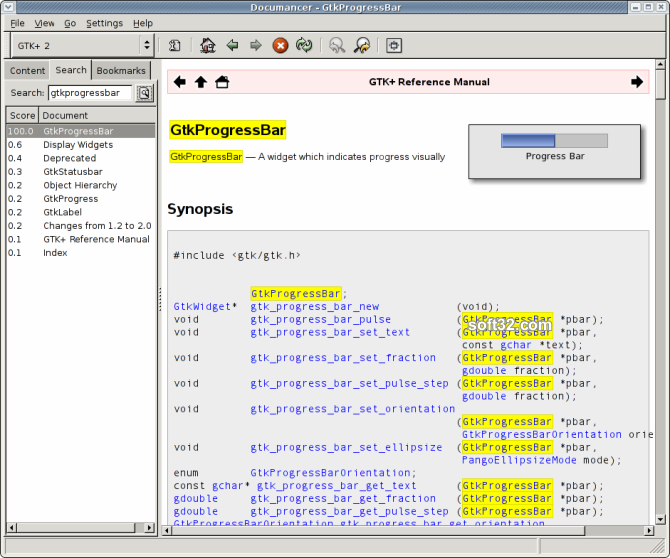Select GtkLabel search result
This screenshot has height=558, width=670.
81,212
